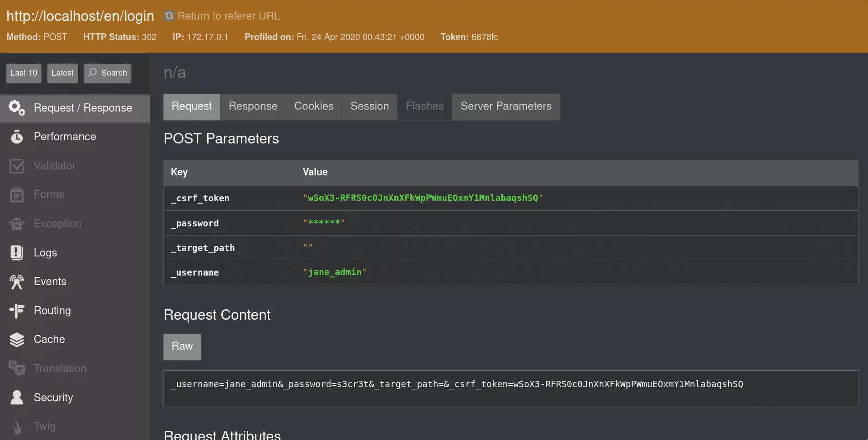Image resolution: width=868 pixels, height=440 pixels.
Task: Click the Security user icon
Action: [x=17, y=397]
